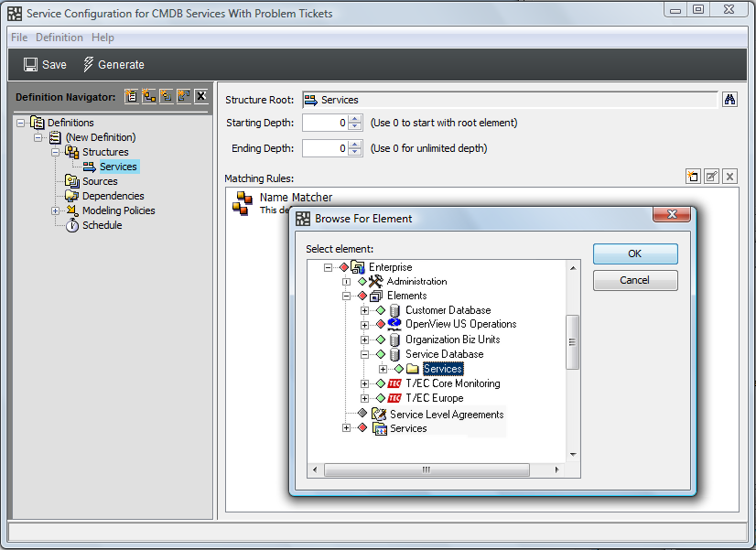The image size is (756, 550).
Task: Expand the OpenView US Operations node
Action: pos(364,325)
